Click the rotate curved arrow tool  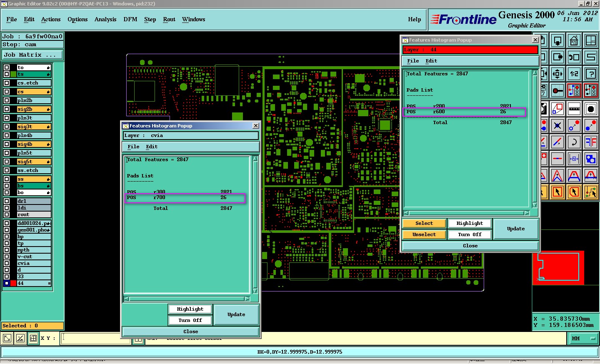(574, 142)
